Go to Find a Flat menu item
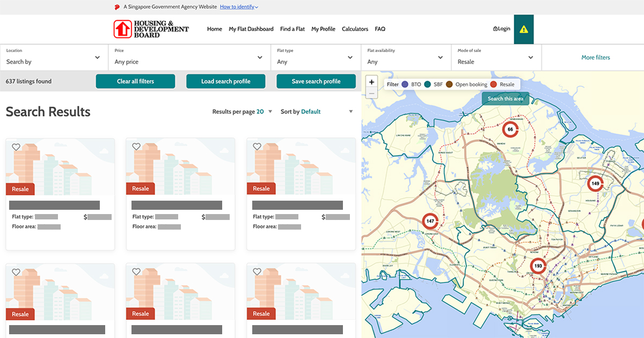 coord(292,29)
